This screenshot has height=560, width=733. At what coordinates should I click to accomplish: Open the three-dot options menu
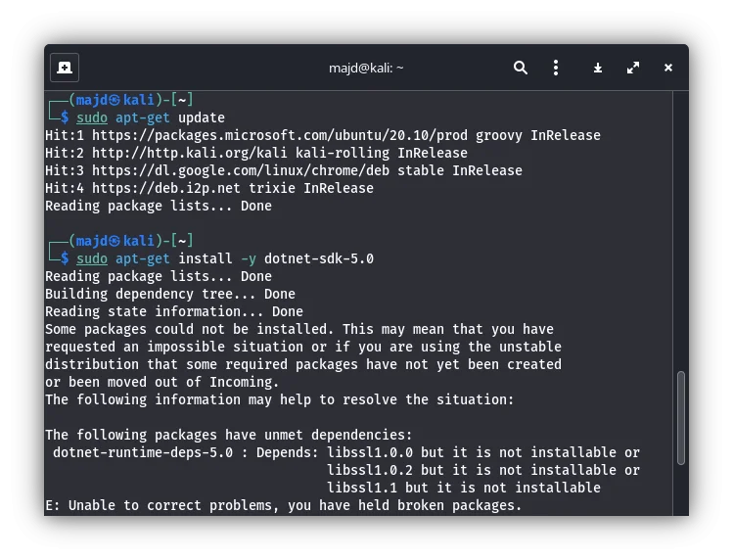pos(555,68)
